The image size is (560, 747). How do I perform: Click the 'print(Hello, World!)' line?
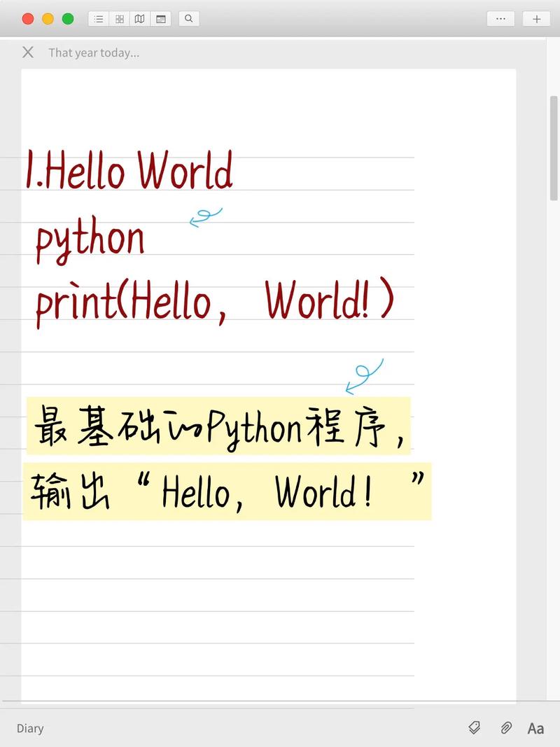coord(215,303)
